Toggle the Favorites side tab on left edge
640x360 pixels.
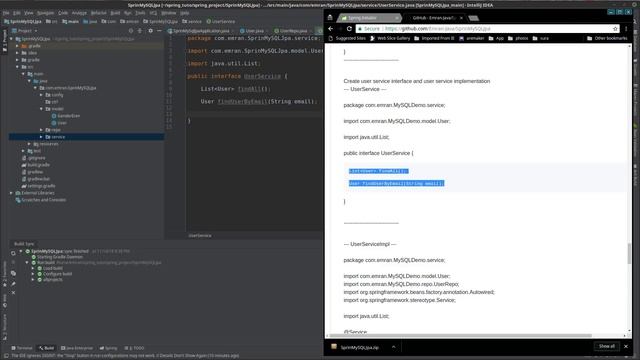[4, 273]
